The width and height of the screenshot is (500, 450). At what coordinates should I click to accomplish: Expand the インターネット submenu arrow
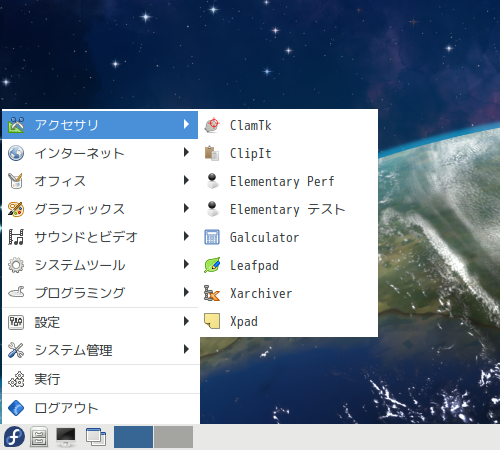point(186,153)
